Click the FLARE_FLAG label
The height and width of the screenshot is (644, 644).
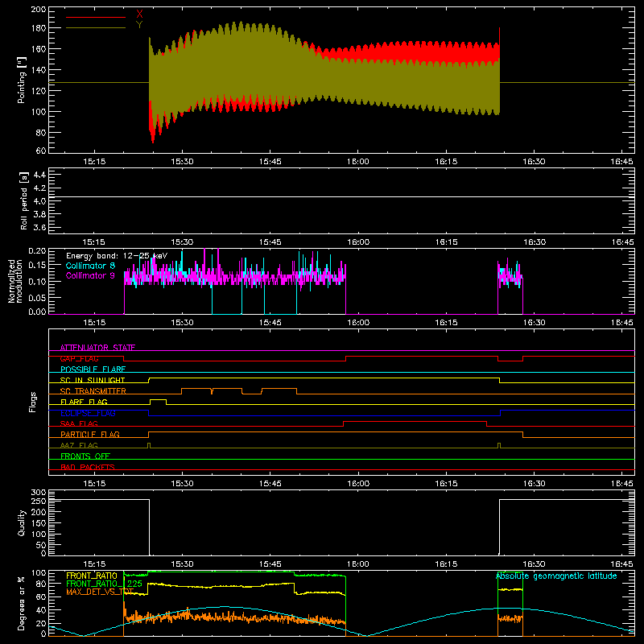pos(84,402)
